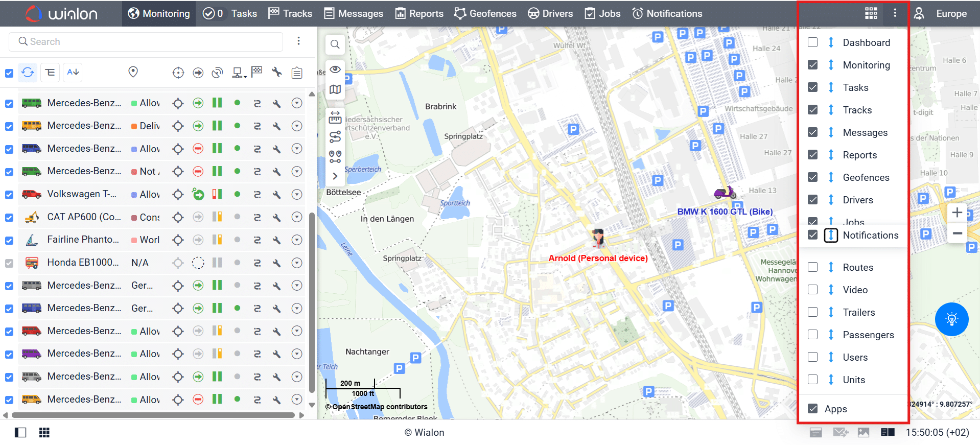Click the blue light bulb tips button
980x445 pixels.
951,319
